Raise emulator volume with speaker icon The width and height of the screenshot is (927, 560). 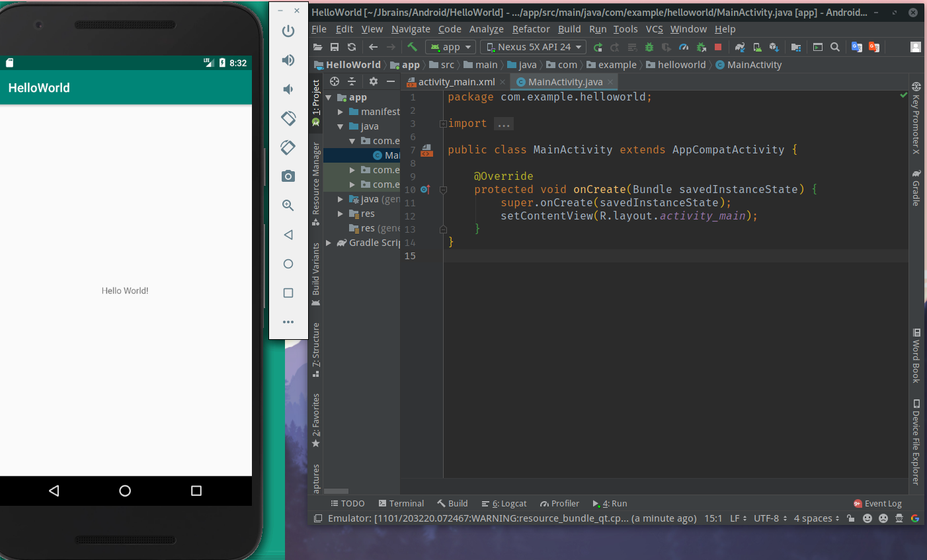288,60
